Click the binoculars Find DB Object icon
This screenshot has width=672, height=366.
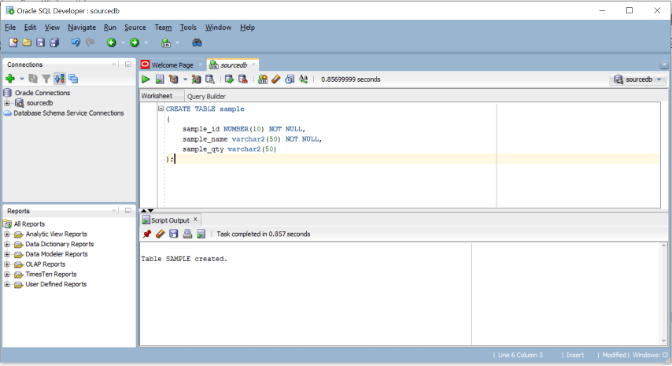point(197,42)
